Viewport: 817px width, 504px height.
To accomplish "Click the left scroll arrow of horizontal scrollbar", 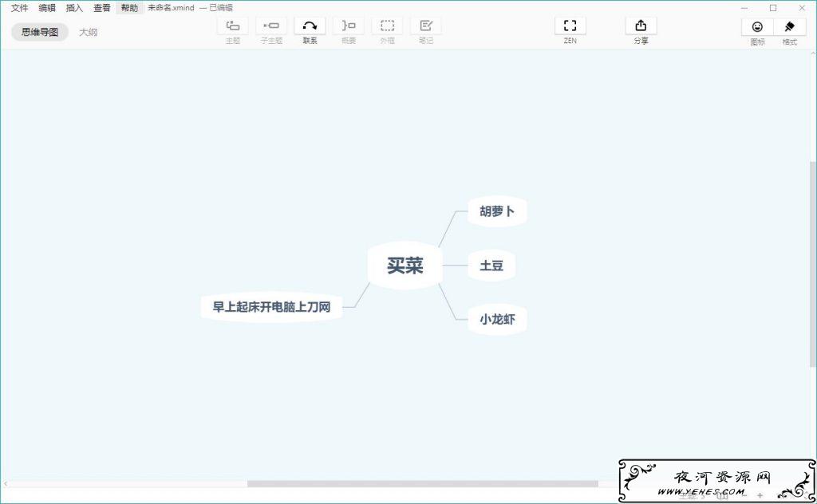I will tap(6, 484).
